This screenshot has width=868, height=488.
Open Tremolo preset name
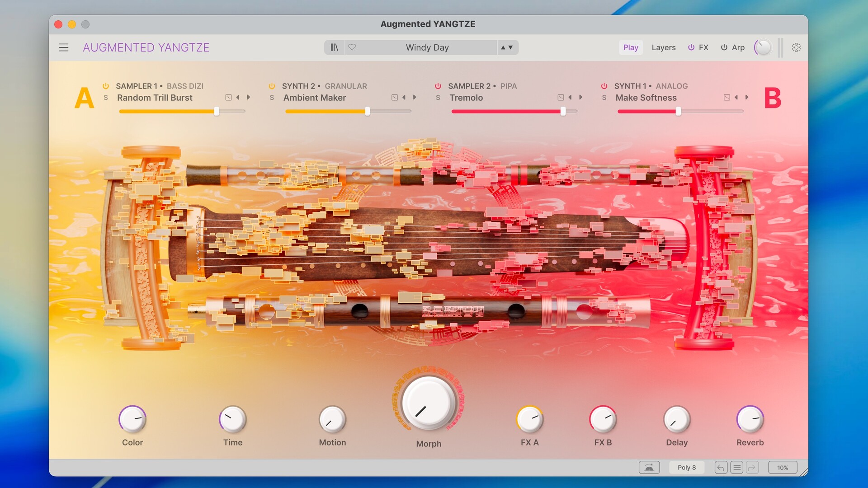click(x=466, y=98)
